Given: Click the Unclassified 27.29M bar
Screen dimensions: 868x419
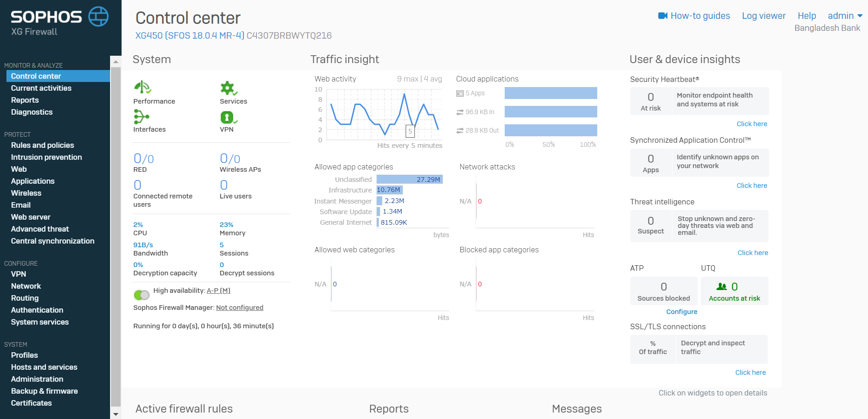Looking at the screenshot, I should coord(409,180).
